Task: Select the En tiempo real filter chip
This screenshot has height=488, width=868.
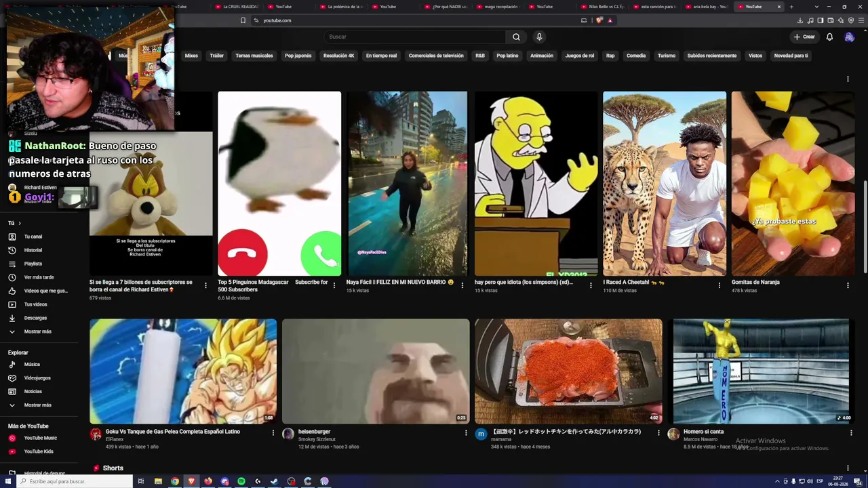Action: [x=381, y=56]
